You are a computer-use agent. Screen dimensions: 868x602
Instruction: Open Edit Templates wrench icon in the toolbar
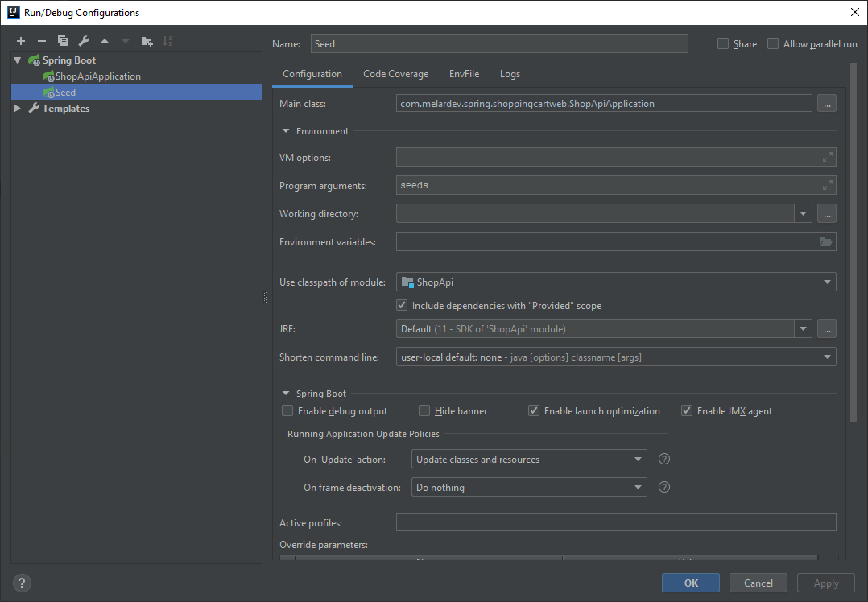pyautogui.click(x=84, y=41)
